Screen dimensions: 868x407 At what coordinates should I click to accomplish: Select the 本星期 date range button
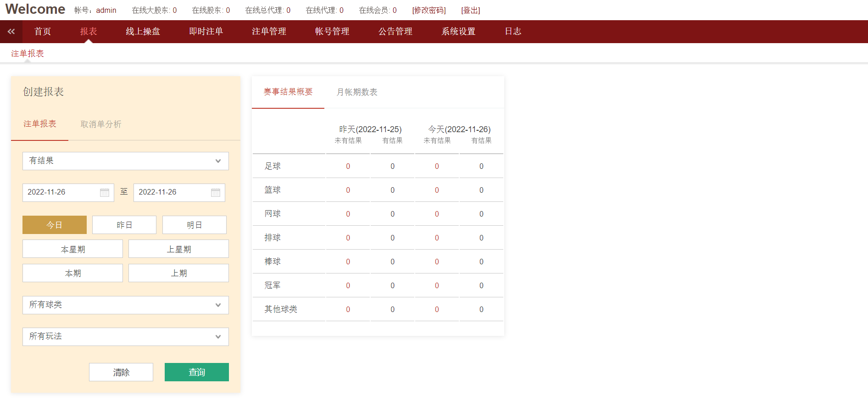72,249
